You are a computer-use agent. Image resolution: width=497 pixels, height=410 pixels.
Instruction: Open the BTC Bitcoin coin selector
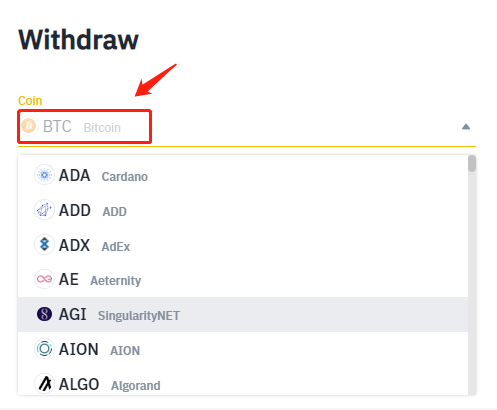tap(247, 127)
